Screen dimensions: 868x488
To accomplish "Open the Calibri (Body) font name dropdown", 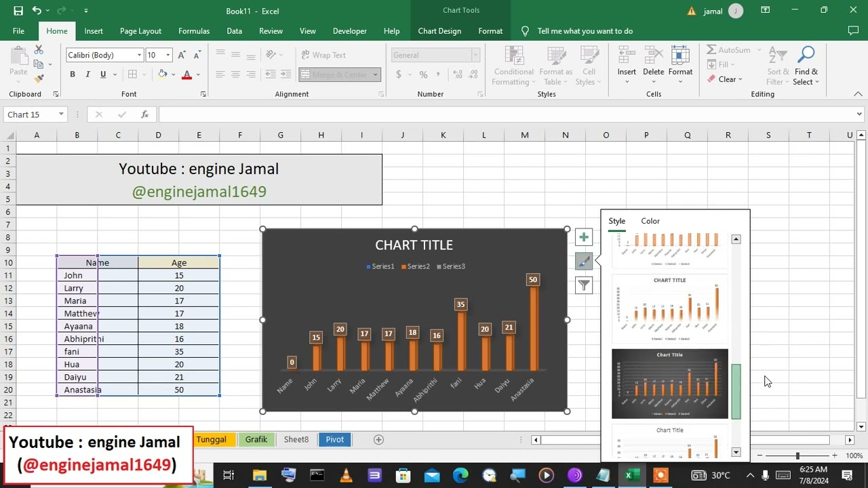I will tap(139, 55).
